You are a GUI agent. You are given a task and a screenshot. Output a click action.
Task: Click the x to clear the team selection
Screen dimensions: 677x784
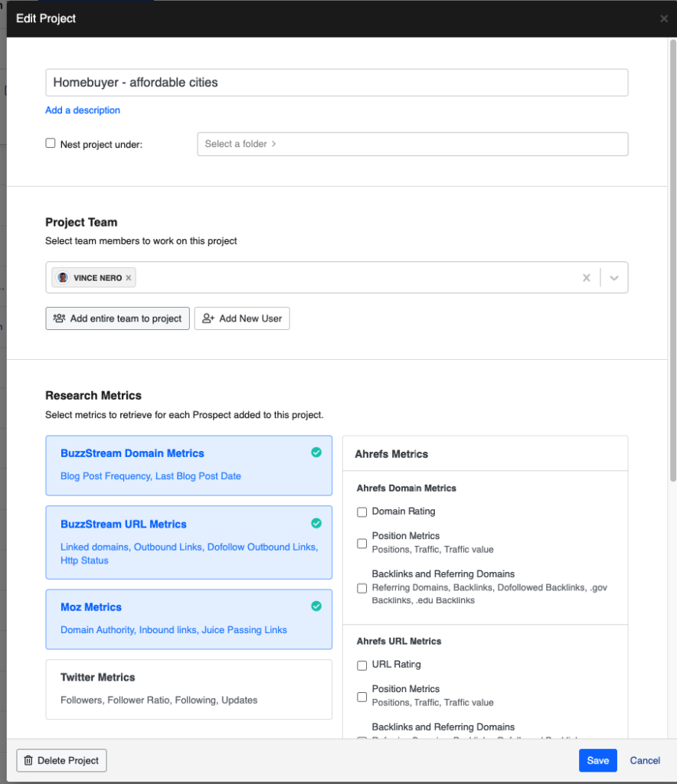point(586,279)
